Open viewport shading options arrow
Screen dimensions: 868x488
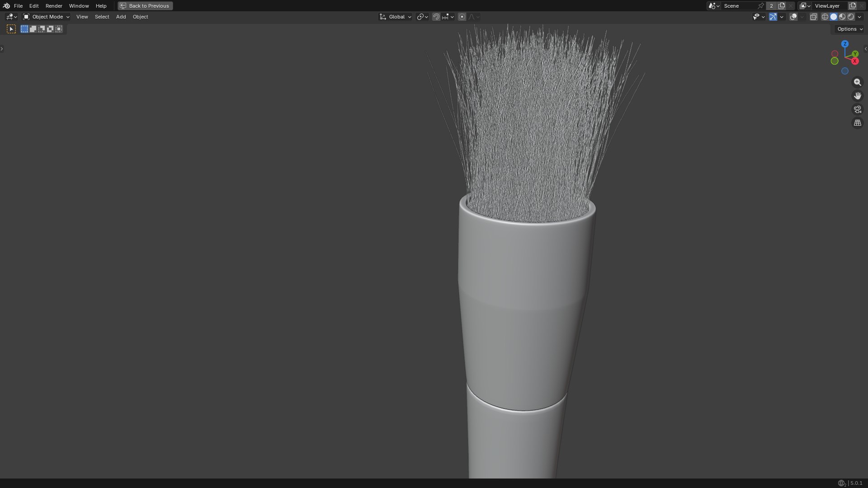coord(859,17)
